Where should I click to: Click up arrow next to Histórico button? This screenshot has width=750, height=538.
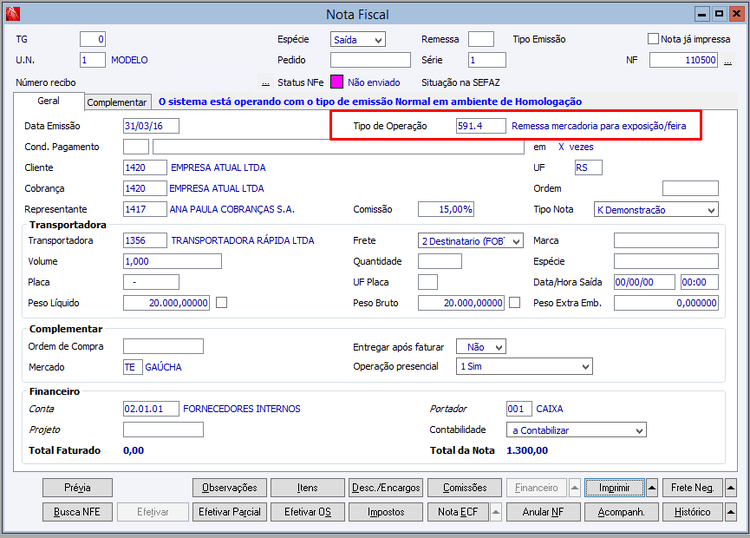tap(730, 512)
